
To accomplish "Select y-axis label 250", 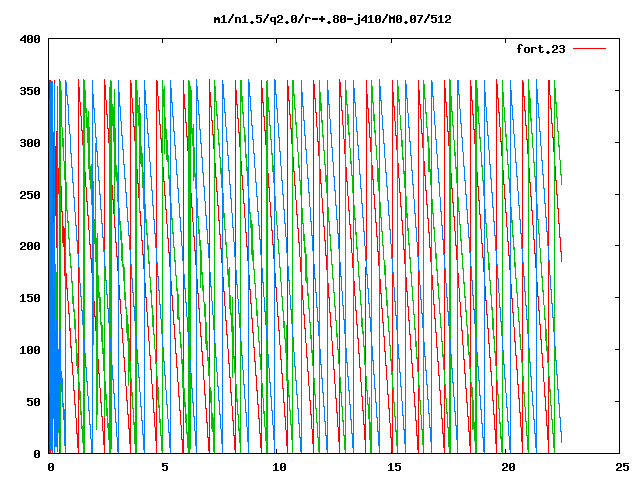I will [30, 195].
